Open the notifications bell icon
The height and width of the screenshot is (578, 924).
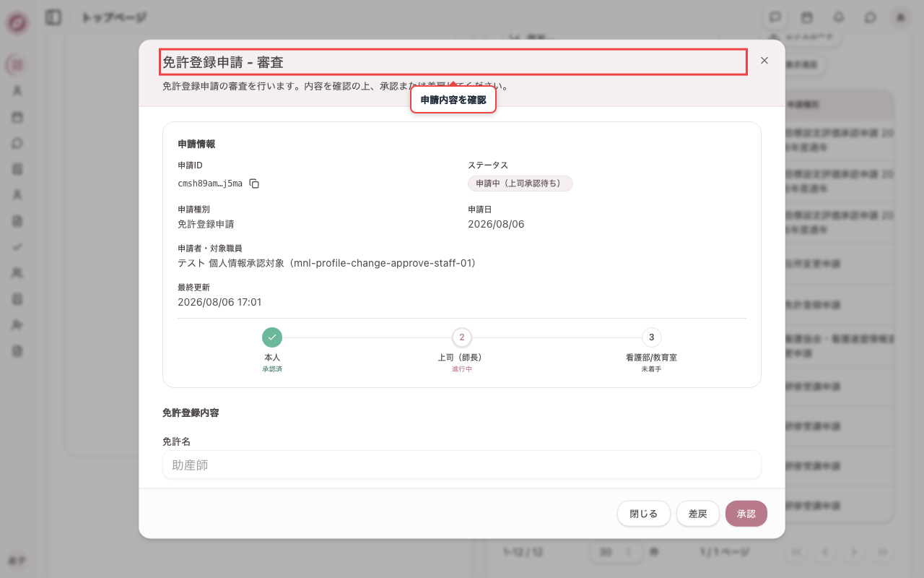coord(839,17)
